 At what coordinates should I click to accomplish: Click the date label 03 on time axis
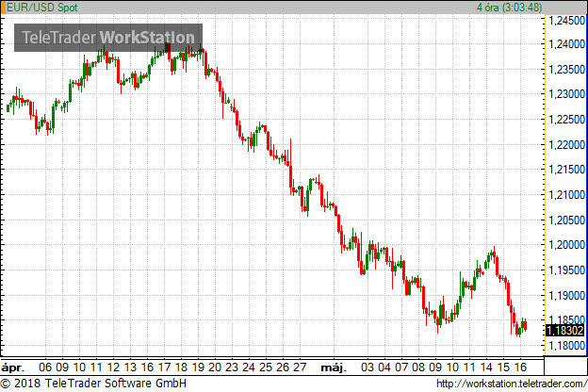tap(367, 367)
